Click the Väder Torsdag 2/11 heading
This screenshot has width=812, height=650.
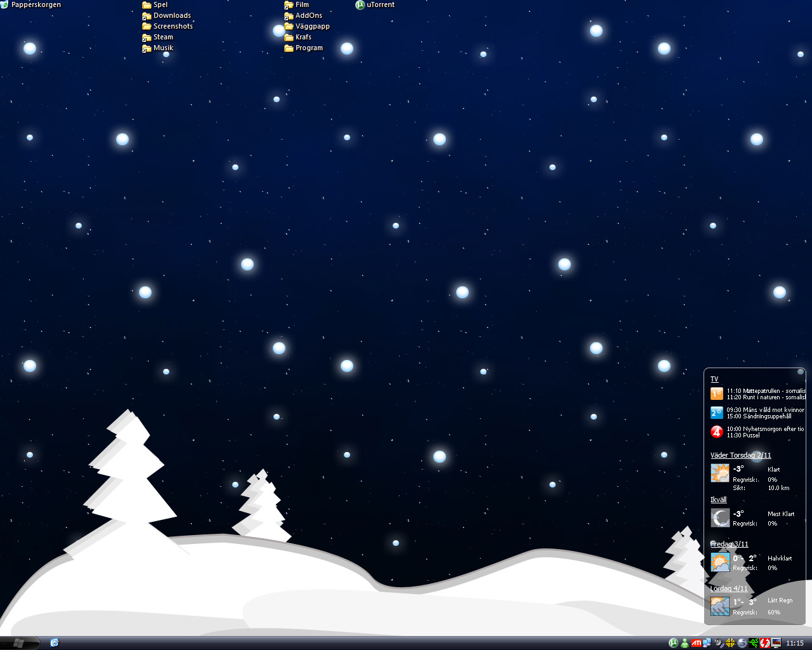(740, 455)
